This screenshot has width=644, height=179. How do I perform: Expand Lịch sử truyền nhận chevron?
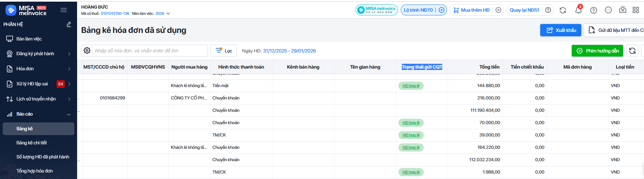[69, 99]
